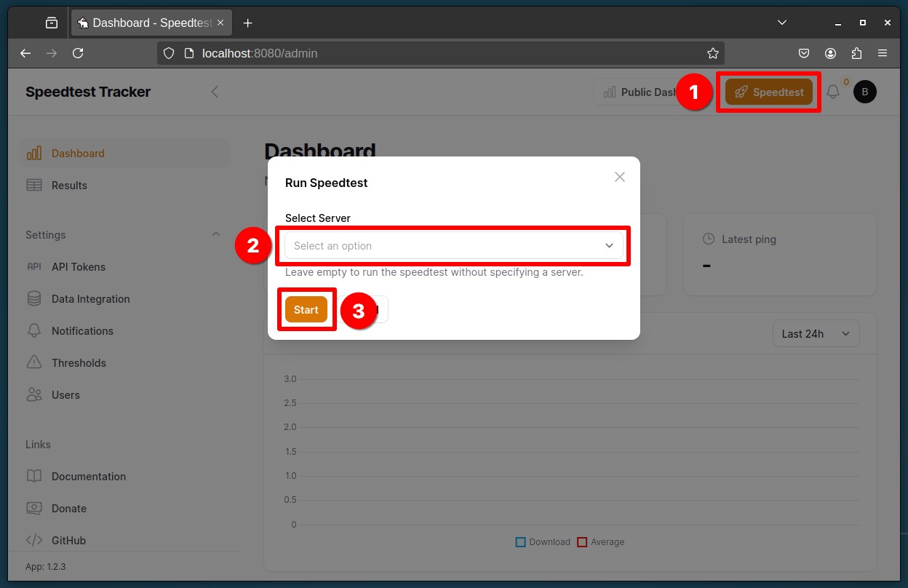Open the Thresholds settings page
This screenshot has width=908, height=588.
[x=124, y=363]
